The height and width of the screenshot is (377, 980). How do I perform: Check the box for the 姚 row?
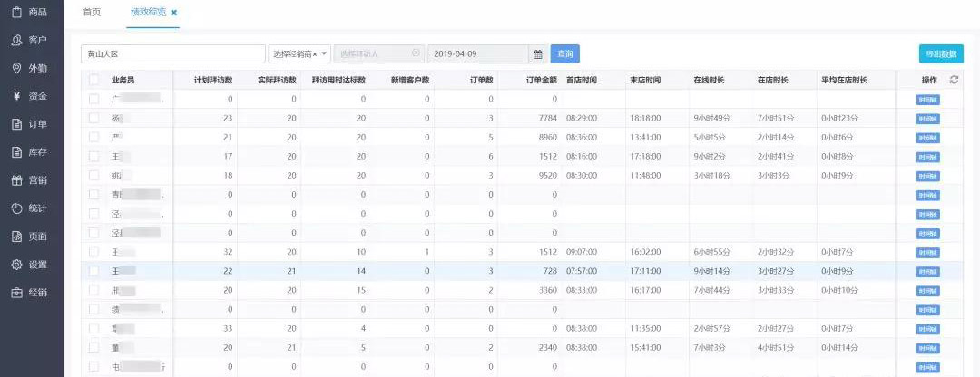pos(93,176)
